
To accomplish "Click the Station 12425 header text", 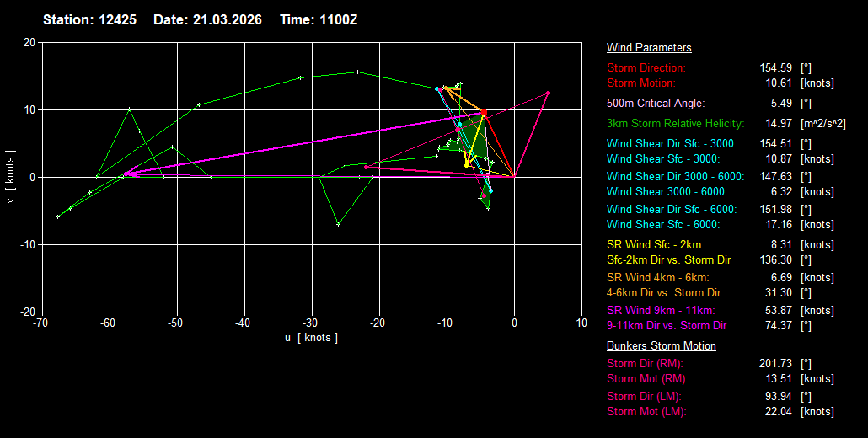I will [x=91, y=19].
